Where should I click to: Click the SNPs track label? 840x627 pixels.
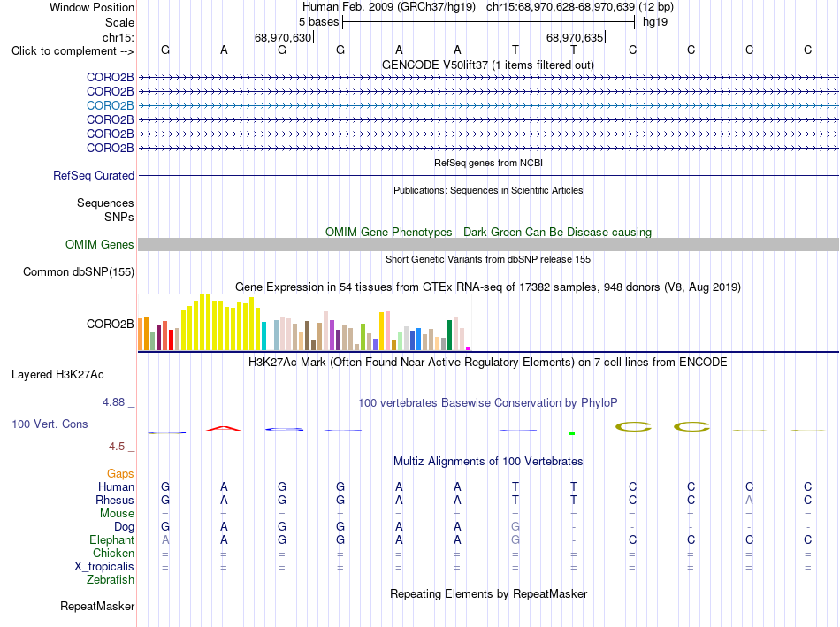pos(119,217)
